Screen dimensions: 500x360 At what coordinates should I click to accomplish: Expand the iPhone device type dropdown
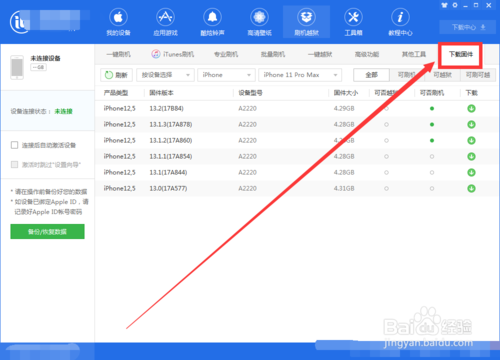pyautogui.click(x=226, y=75)
